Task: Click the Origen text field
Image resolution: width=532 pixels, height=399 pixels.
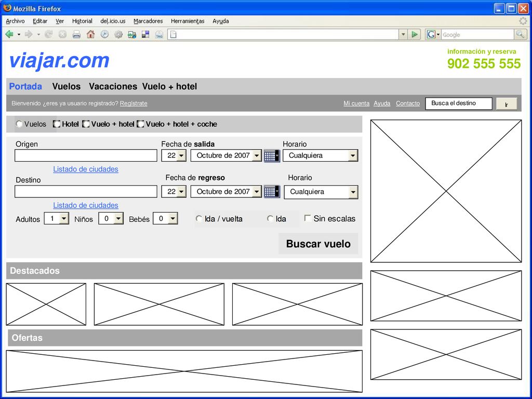Action: [86, 156]
